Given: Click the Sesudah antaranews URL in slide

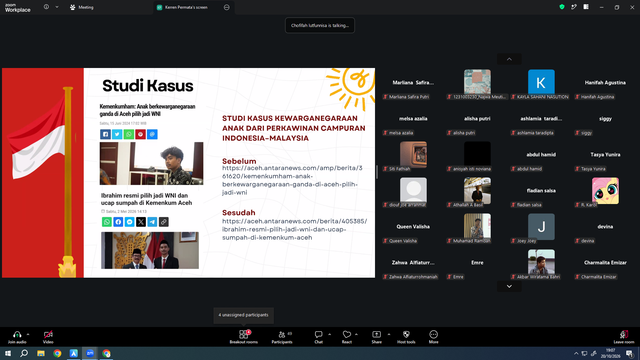Looking at the screenshot, I should (x=294, y=229).
